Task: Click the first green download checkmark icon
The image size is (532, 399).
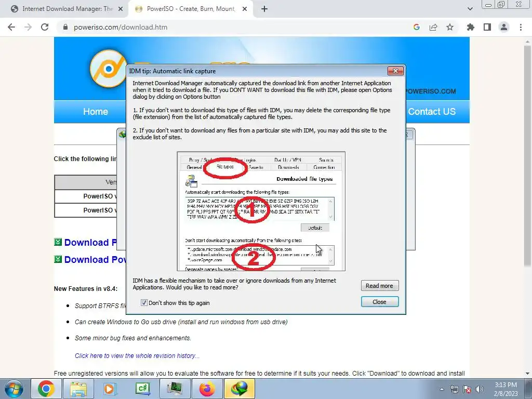Action: pos(58,242)
